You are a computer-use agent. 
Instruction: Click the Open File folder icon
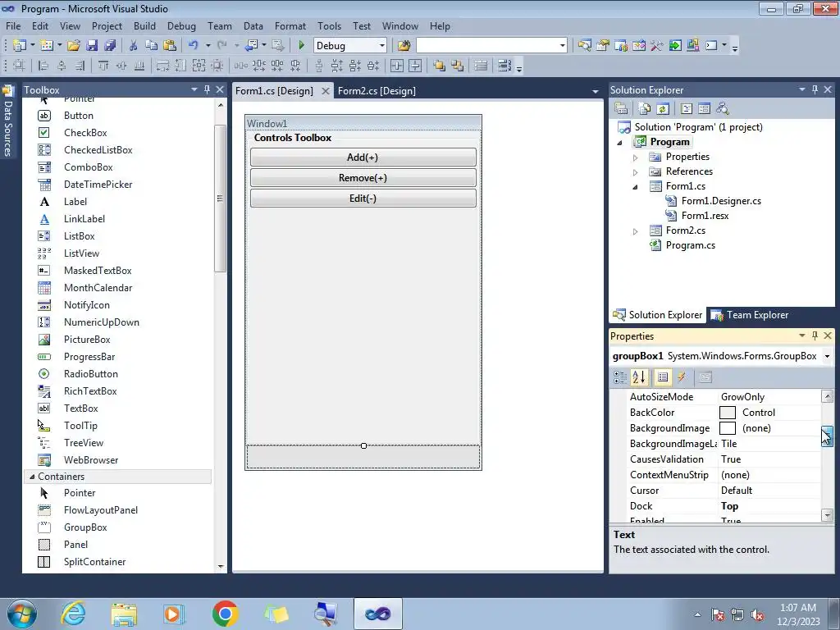(x=73, y=46)
